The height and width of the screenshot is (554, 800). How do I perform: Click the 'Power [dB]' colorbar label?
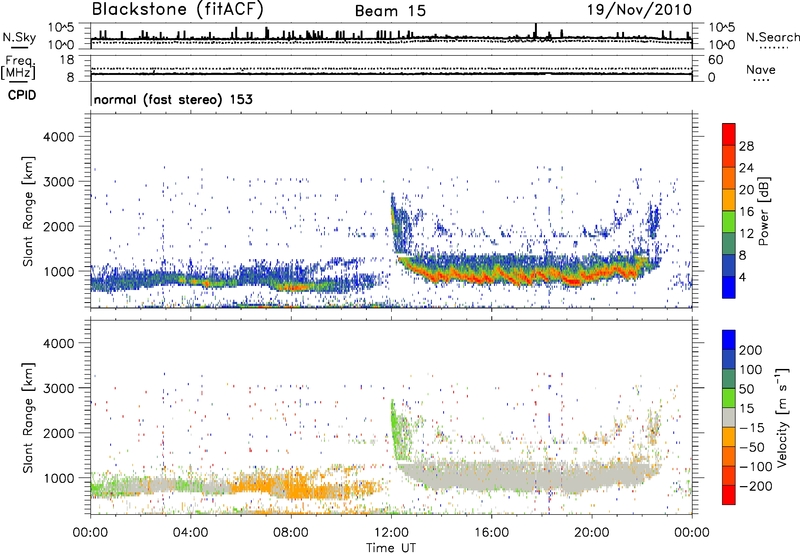tap(764, 211)
